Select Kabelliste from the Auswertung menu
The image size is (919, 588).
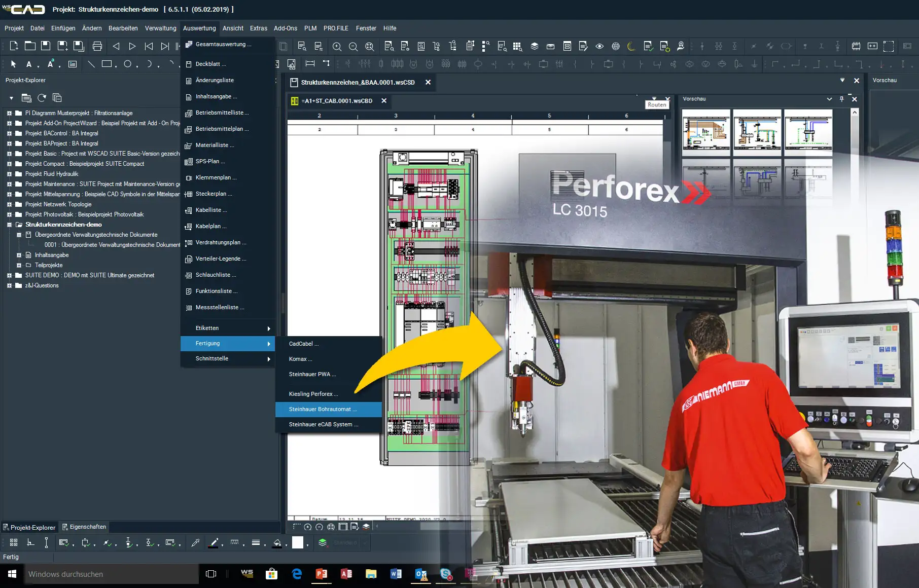pos(228,210)
